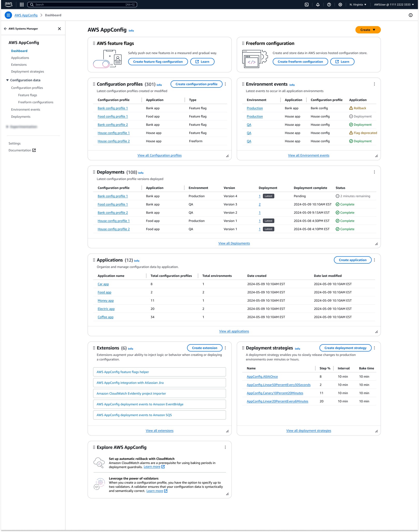Viewport: 419px width, 532px height.
Task: Click Learn button in AWS feature flags
Action: pyautogui.click(x=202, y=62)
